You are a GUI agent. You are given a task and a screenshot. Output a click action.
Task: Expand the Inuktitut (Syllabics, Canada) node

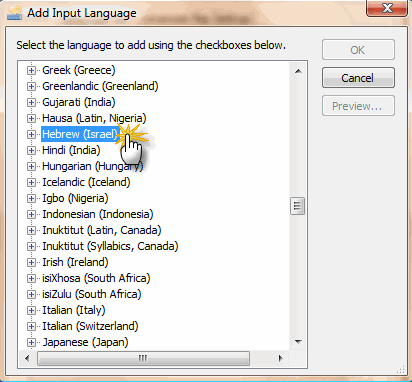31,246
